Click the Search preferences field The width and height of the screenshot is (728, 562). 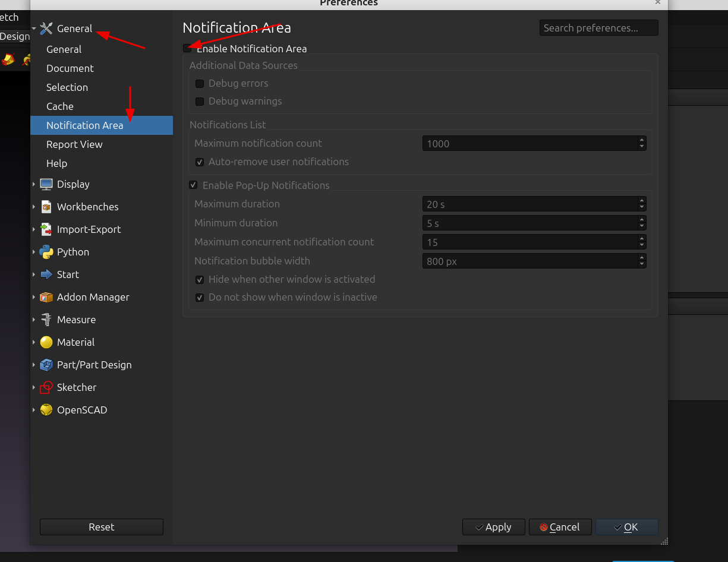599,28
